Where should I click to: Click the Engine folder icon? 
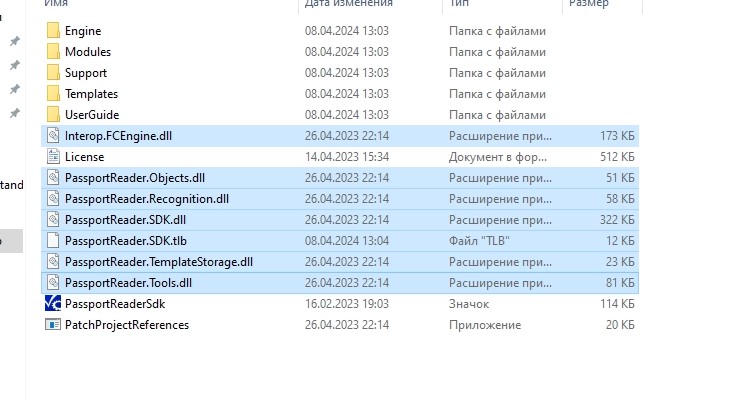pyautogui.click(x=53, y=31)
